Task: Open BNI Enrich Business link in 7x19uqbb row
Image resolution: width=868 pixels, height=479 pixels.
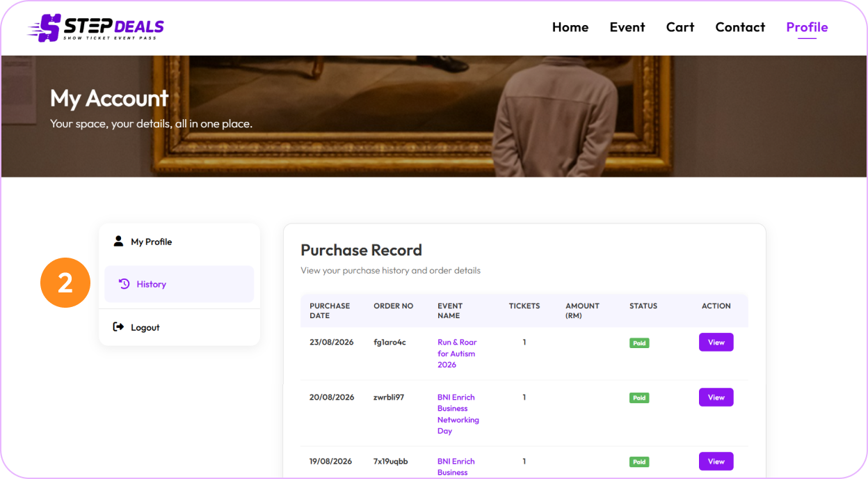Action: pos(456,466)
